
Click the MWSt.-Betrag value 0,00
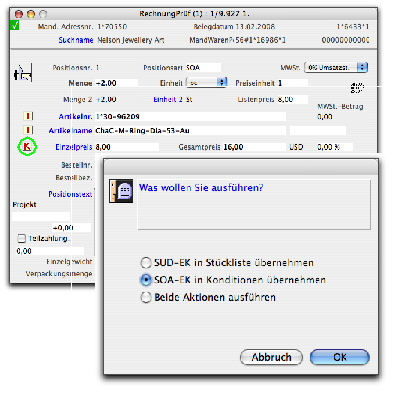point(325,117)
